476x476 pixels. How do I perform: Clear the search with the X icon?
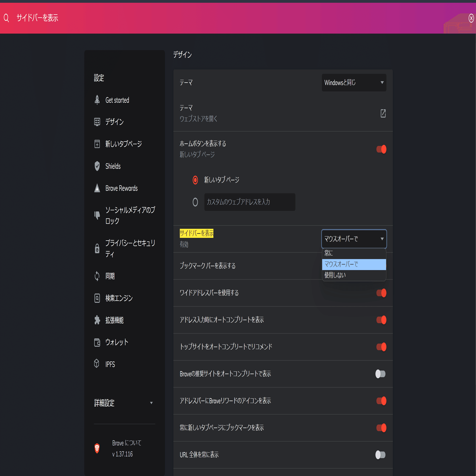click(471, 18)
